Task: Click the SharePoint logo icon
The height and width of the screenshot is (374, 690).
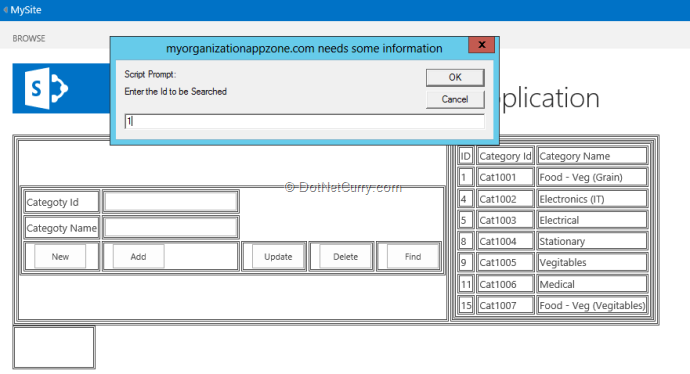Action: click(x=46, y=88)
